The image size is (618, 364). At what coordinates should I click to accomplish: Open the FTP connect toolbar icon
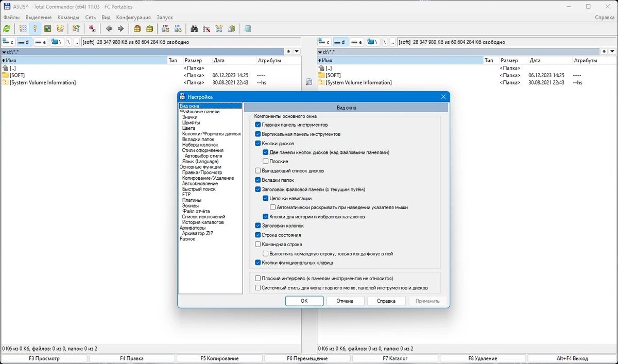[x=166, y=29]
